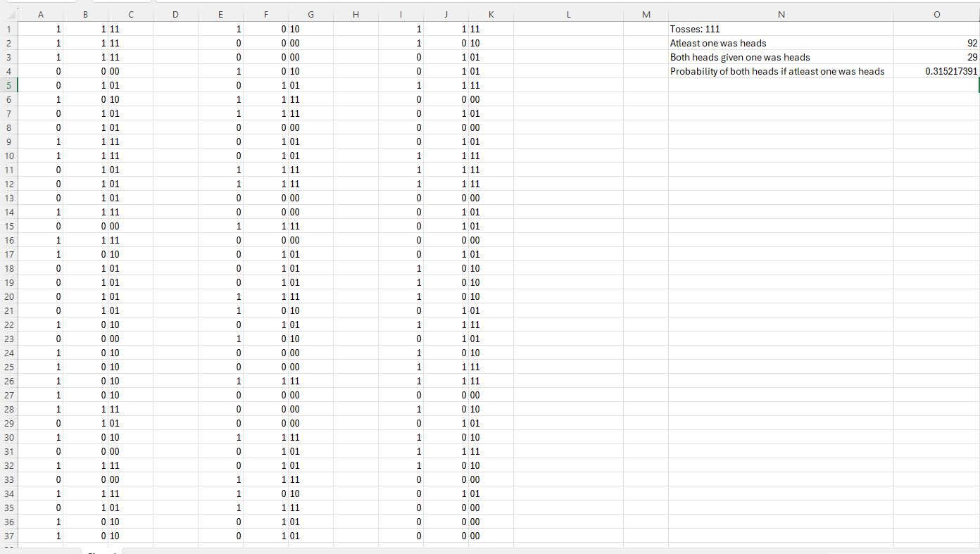Click the row 33 header
Screen dimensions: 980x554
[x=8, y=479]
